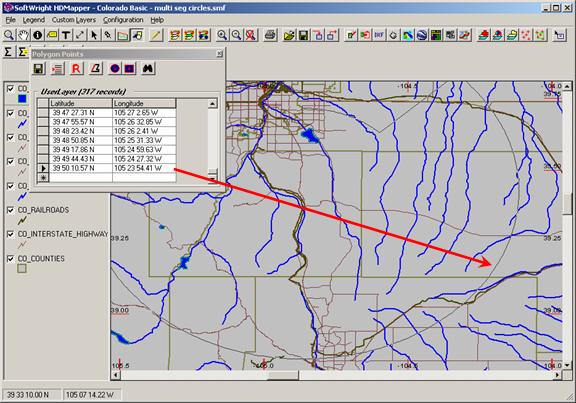Click the points table scroll up arrow
576x403 pixels.
click(212, 104)
